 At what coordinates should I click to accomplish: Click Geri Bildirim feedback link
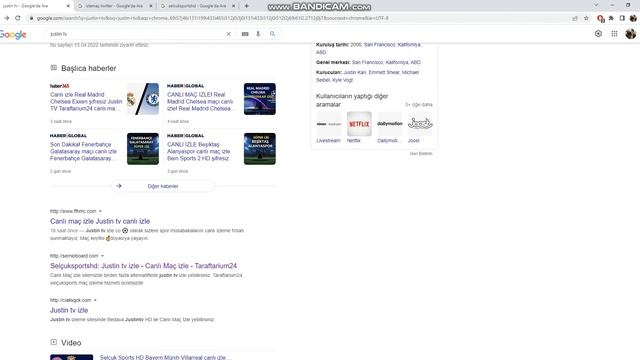point(421,153)
